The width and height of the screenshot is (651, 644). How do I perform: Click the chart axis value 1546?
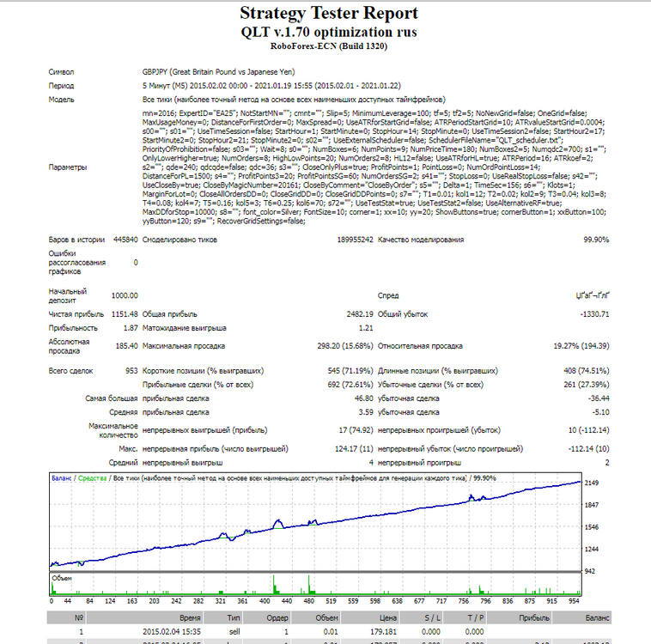tap(591, 527)
